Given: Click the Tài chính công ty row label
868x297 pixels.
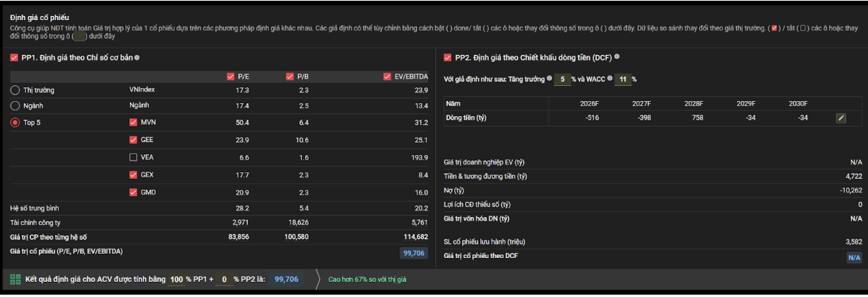Looking at the screenshot, I should pyautogui.click(x=35, y=223).
